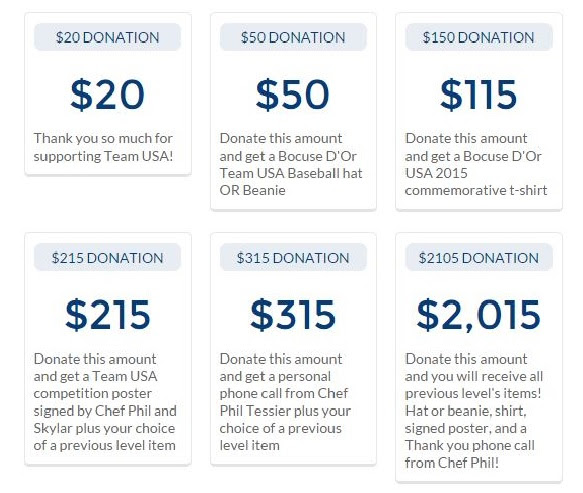This screenshot has width=583, height=493.
Task: Click the large $50 amount
Action: coord(293,94)
